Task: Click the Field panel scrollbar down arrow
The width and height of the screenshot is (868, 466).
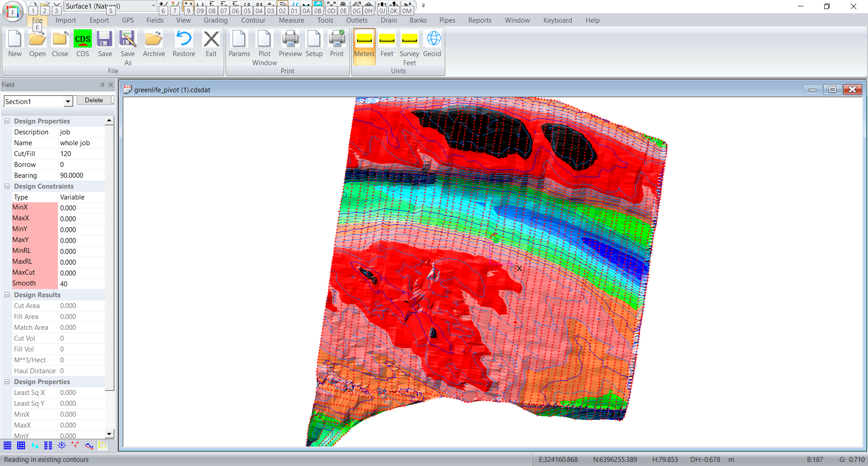Action: point(109,434)
